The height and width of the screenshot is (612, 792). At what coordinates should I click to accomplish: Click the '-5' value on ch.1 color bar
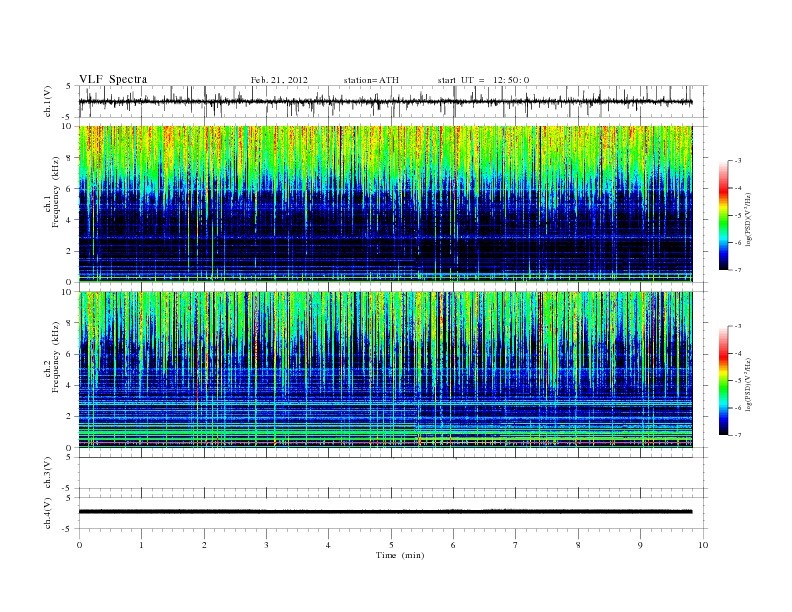tap(738, 216)
